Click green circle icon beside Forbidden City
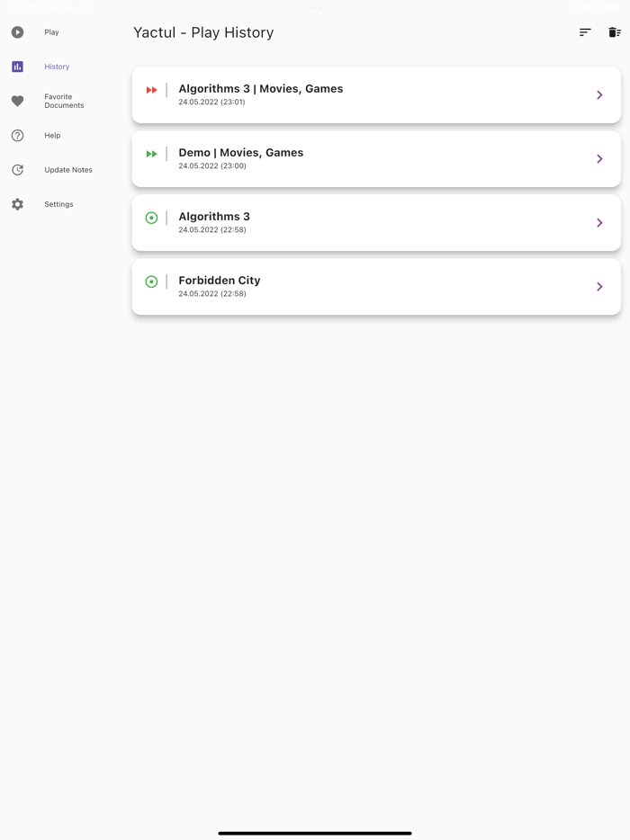The image size is (630, 840). 152,281
